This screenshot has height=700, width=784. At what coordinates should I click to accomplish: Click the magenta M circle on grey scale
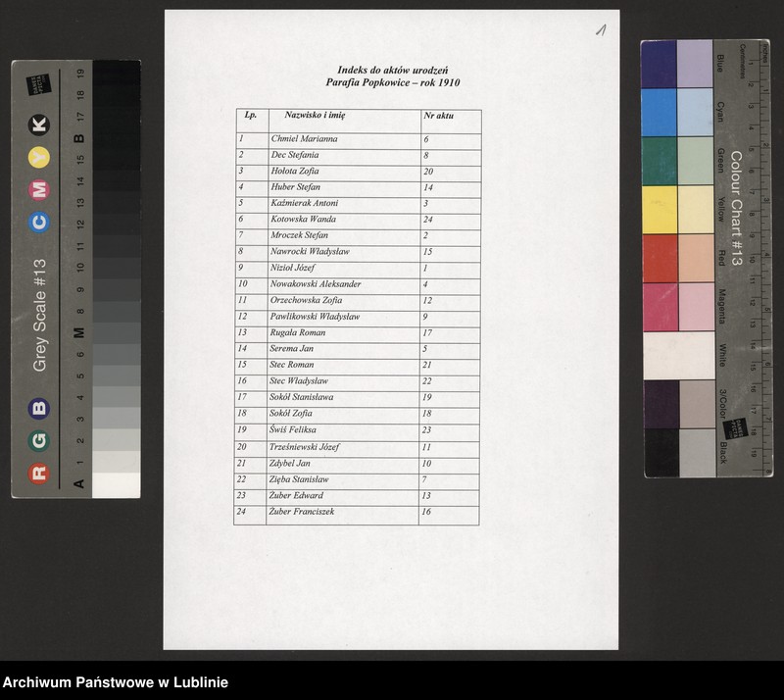(38, 190)
